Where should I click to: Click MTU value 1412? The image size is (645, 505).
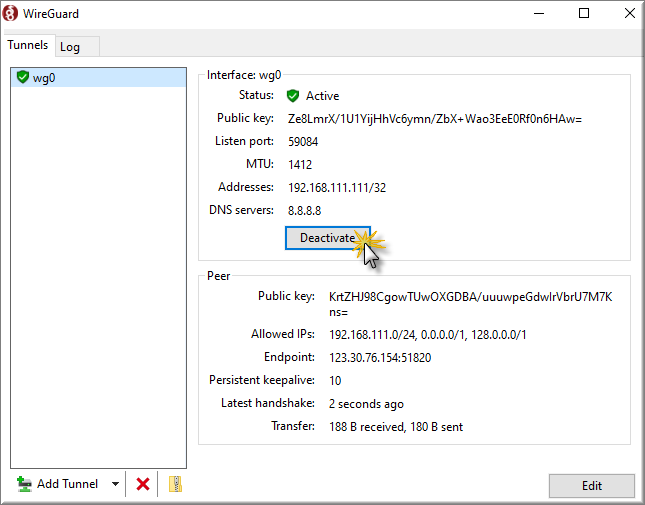coord(300,164)
